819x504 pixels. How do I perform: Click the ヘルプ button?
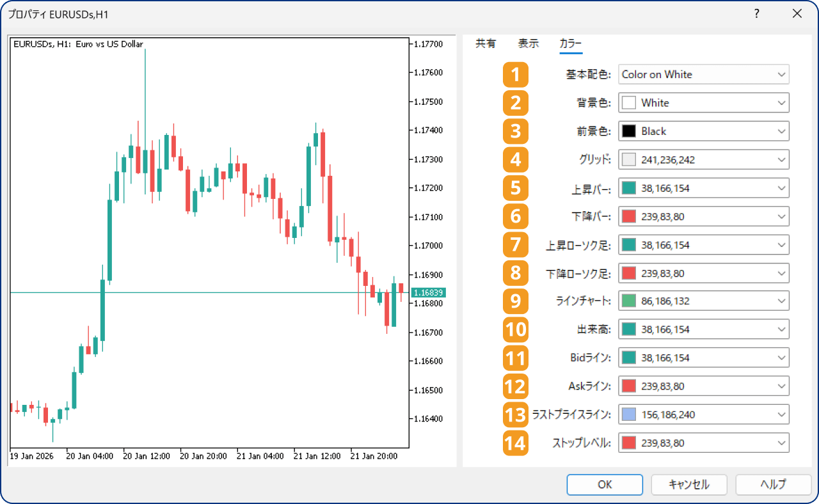pos(773,484)
